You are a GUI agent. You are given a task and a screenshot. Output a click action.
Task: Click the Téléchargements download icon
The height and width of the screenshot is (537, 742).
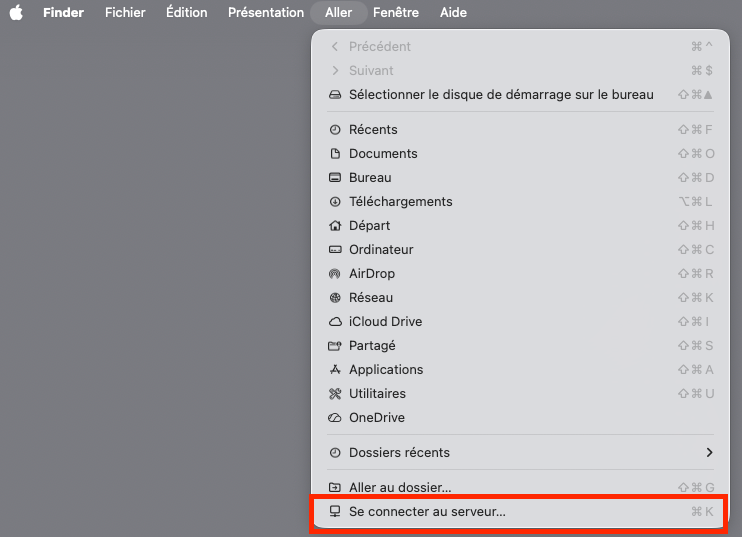click(335, 202)
